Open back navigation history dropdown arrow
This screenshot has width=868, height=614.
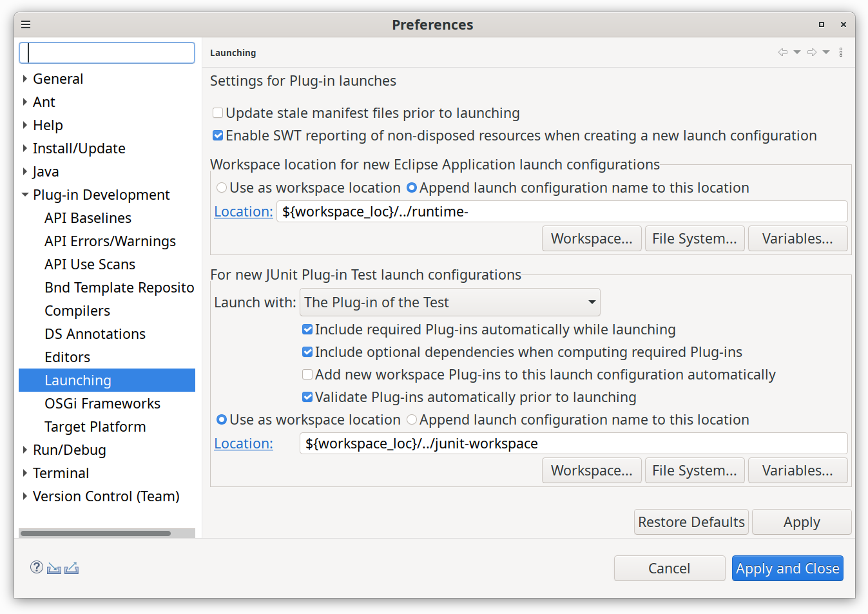tap(796, 52)
